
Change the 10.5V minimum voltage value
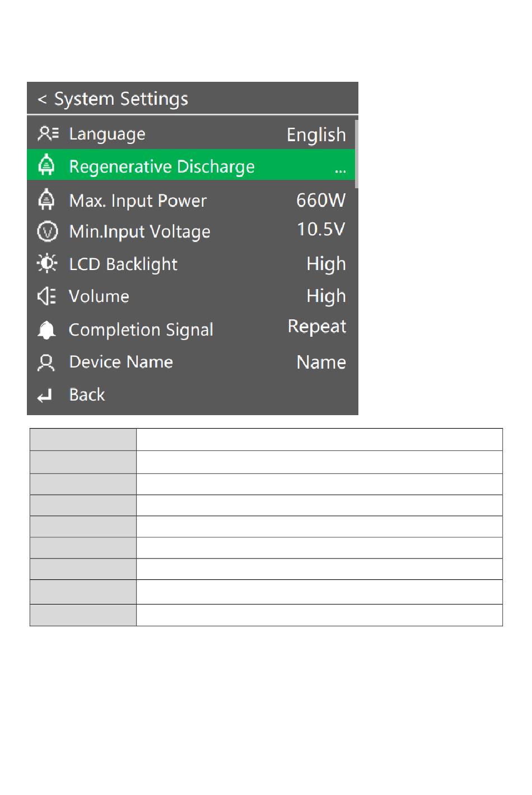pyautogui.click(x=321, y=229)
